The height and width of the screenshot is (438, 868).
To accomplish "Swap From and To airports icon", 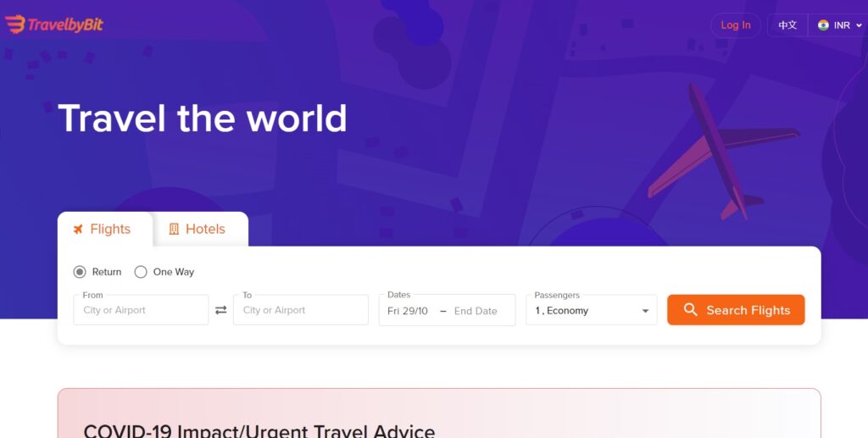I will [221, 310].
